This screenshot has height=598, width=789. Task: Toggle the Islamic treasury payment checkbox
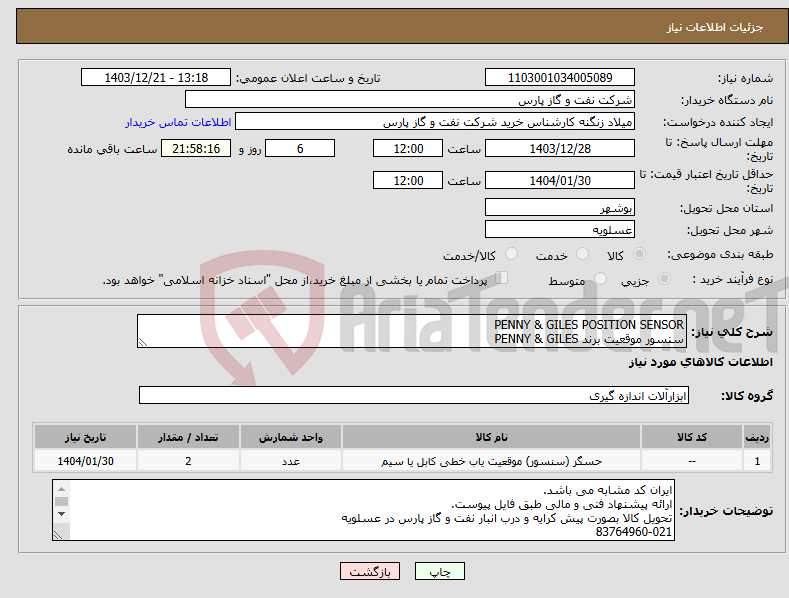[501, 277]
